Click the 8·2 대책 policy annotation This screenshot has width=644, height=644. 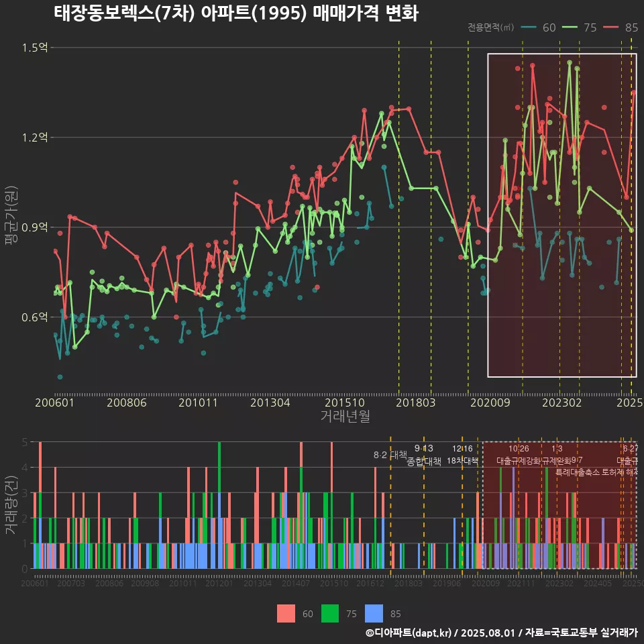pyautogui.click(x=390, y=455)
